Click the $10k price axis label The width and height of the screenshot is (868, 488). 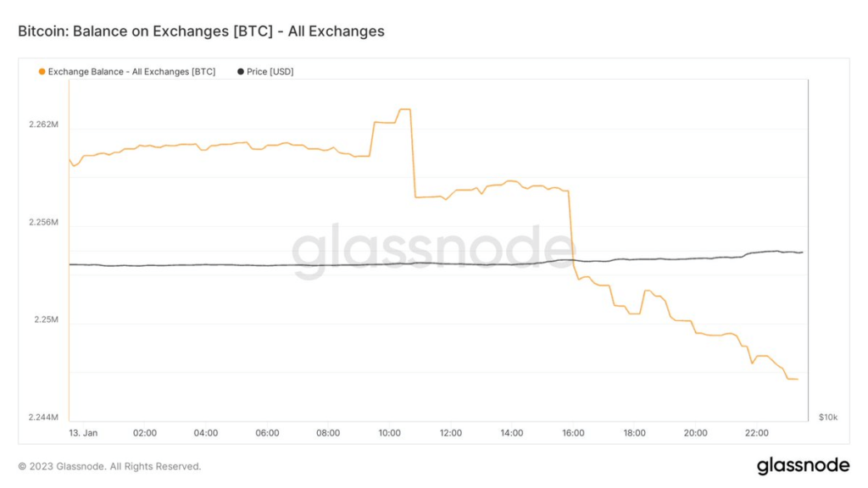828,418
